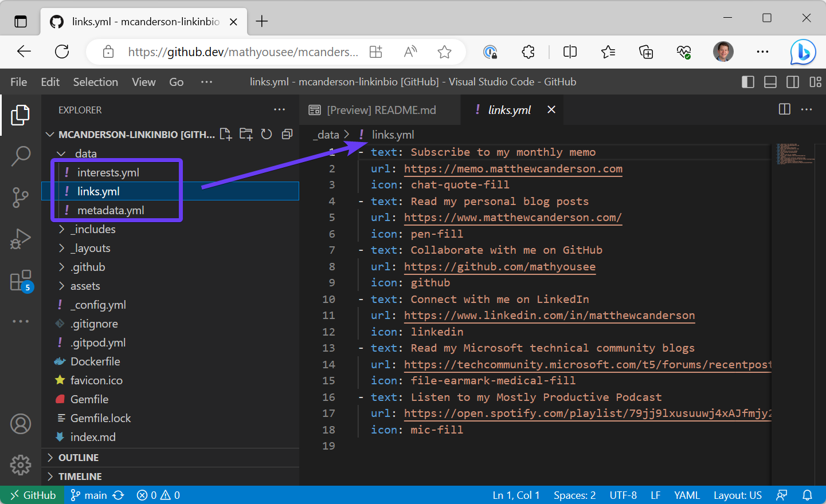826x504 pixels.
Task: Collapse all folders in the Explorer
Action: 287,133
